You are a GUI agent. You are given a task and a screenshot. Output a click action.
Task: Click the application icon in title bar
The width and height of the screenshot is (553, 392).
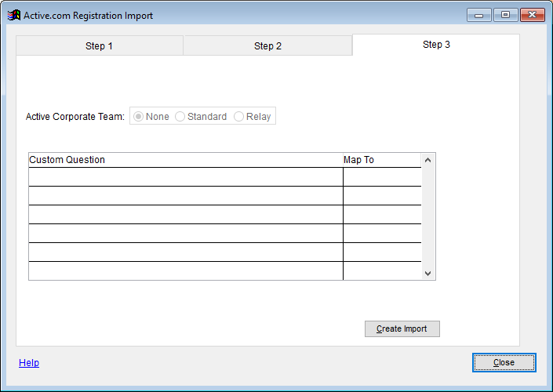point(14,15)
